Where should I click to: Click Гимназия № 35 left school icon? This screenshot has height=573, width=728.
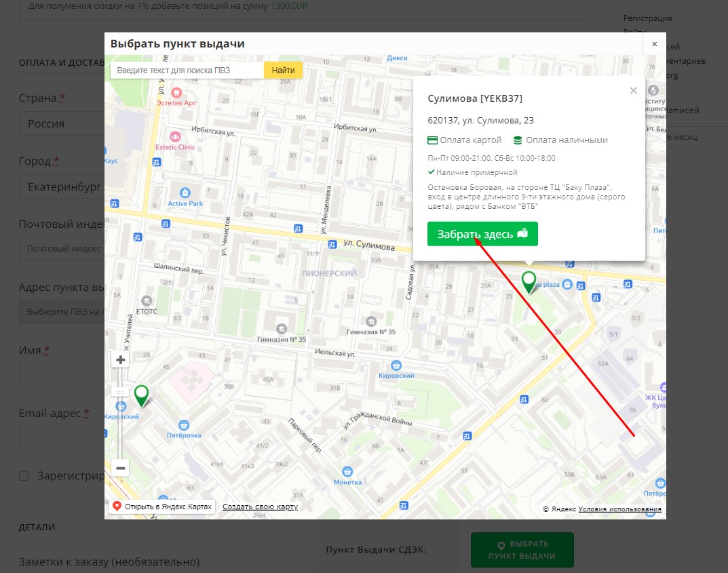pyautogui.click(x=282, y=329)
